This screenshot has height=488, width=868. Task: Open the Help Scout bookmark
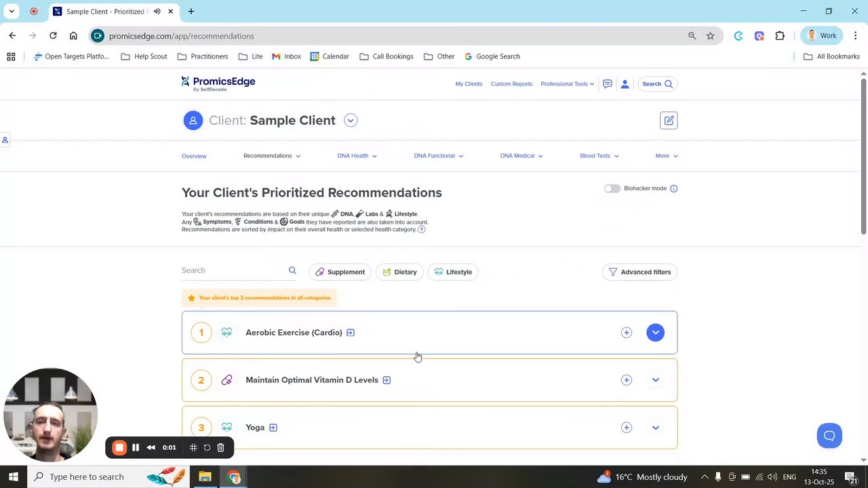144,57
